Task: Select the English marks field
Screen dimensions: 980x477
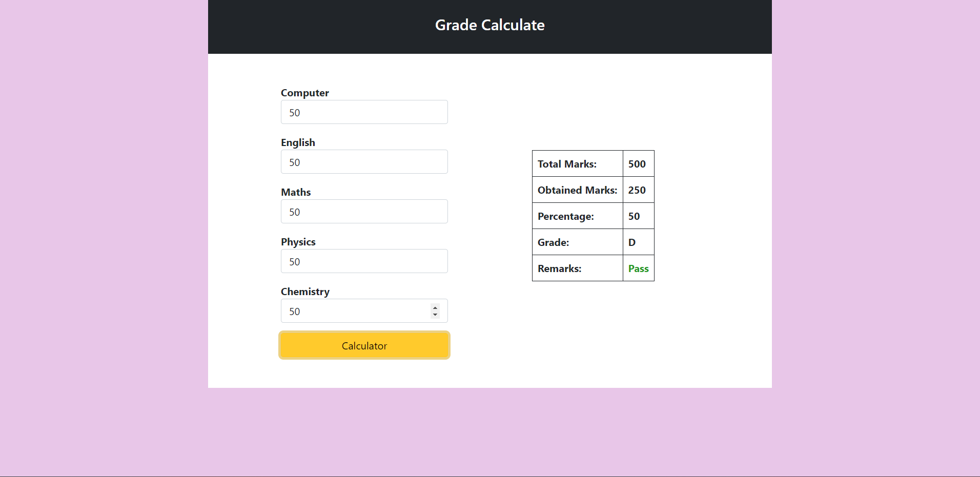Action: point(364,161)
